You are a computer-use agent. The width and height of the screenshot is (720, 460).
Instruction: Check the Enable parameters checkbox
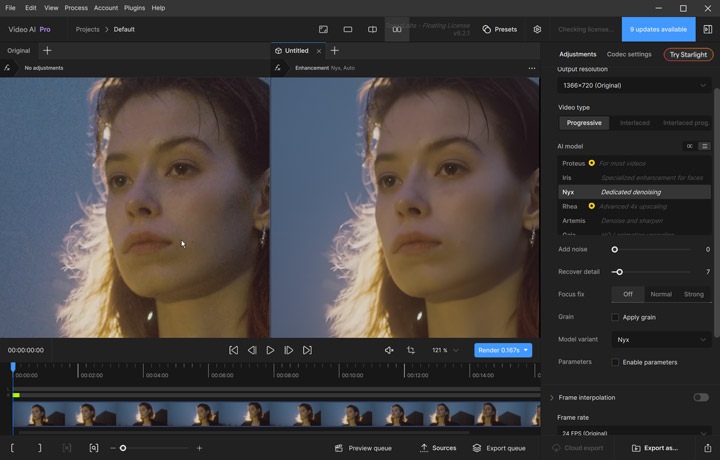point(615,362)
